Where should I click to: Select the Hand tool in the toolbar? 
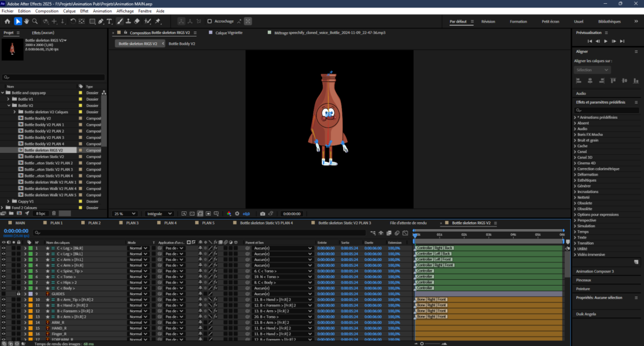point(26,21)
